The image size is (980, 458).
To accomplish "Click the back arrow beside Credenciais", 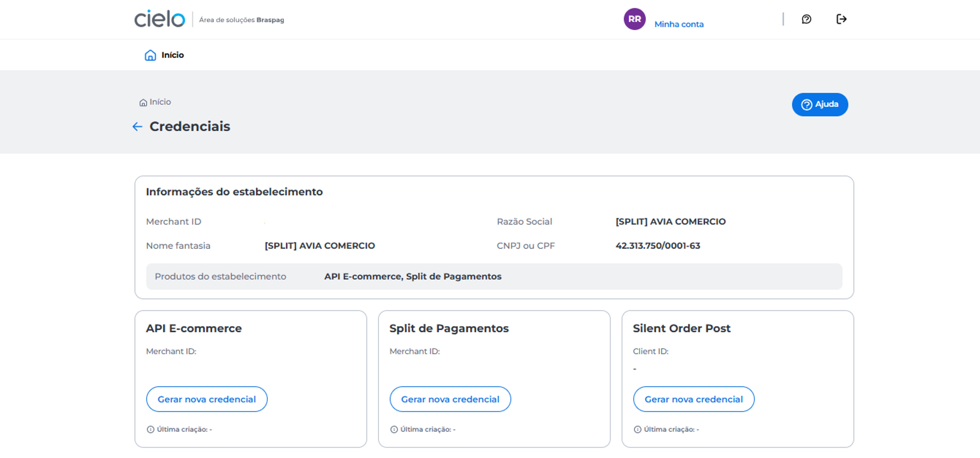I will (x=137, y=127).
